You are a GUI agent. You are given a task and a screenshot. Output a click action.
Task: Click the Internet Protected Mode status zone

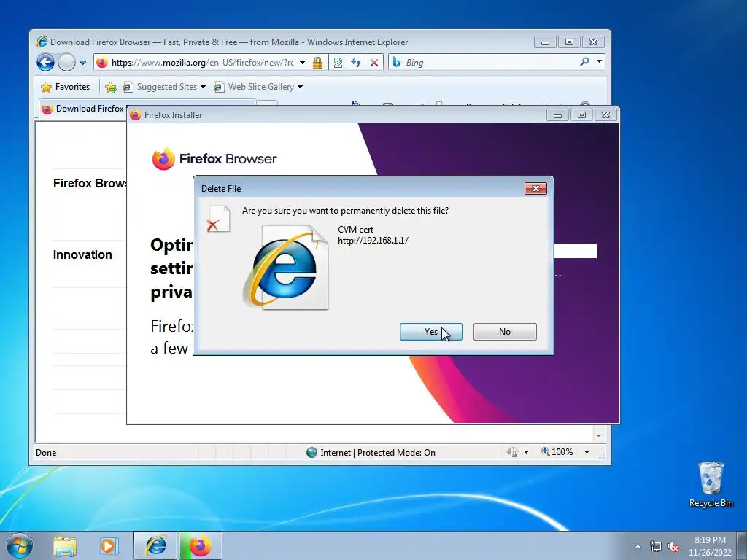tap(371, 452)
